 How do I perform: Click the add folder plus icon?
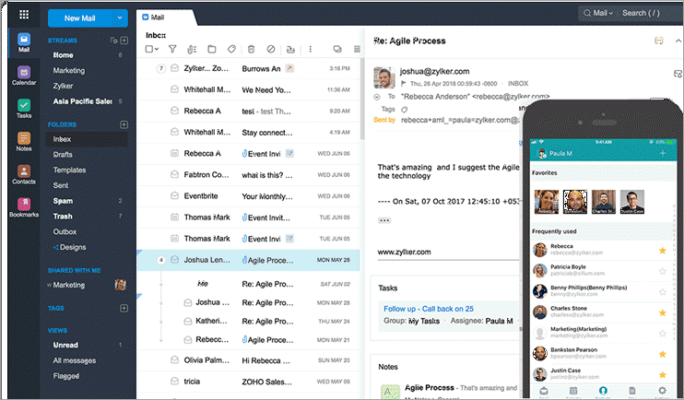(x=124, y=124)
